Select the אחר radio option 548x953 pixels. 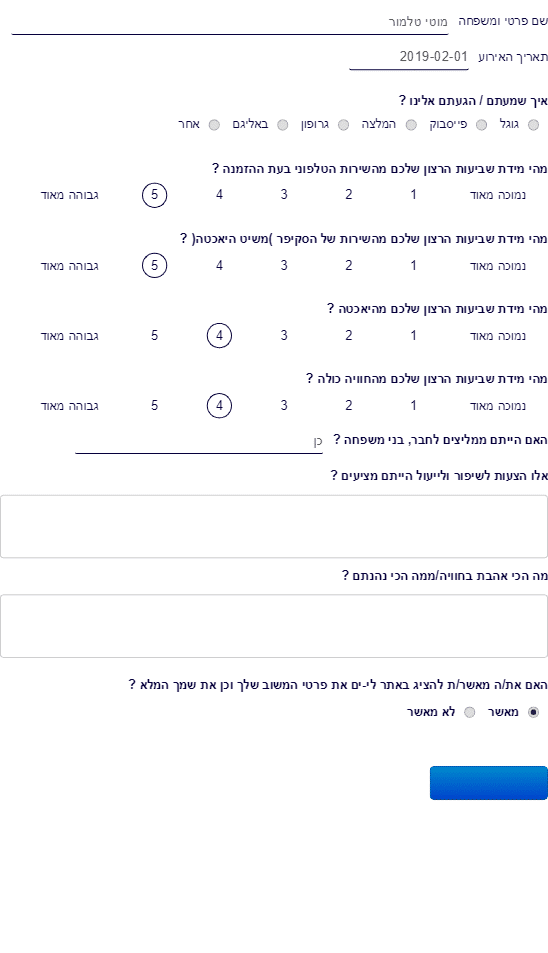(214, 125)
